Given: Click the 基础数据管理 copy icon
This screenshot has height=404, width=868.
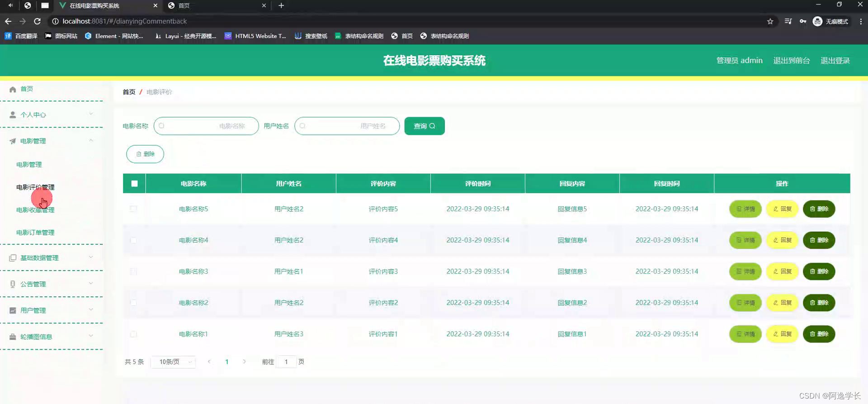Looking at the screenshot, I should [x=13, y=258].
